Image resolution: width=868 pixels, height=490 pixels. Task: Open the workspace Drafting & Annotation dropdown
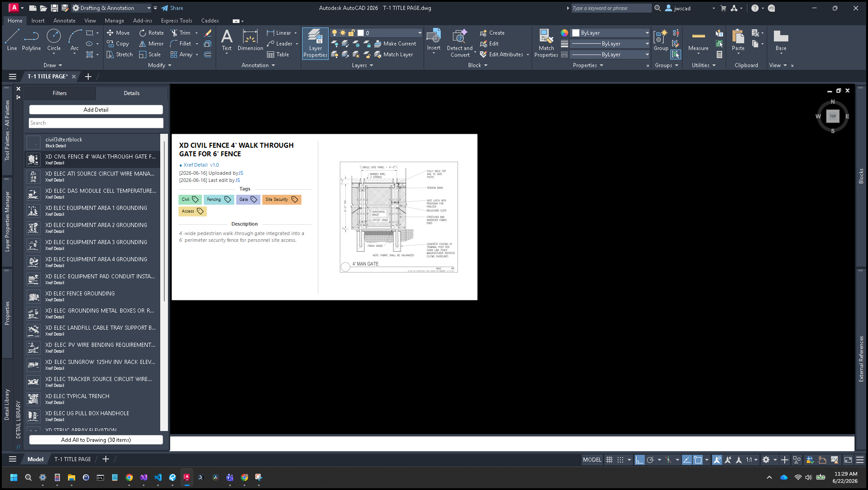[149, 8]
